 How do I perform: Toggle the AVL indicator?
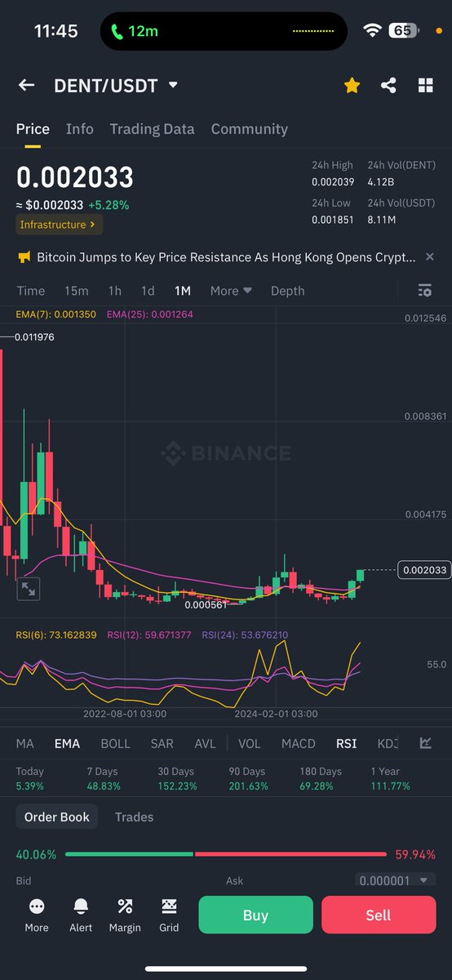click(205, 743)
